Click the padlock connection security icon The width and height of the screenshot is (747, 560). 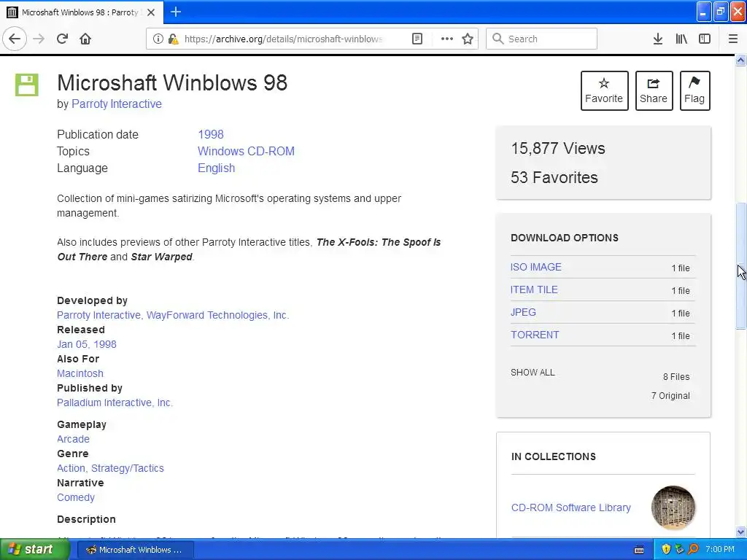[x=173, y=39]
